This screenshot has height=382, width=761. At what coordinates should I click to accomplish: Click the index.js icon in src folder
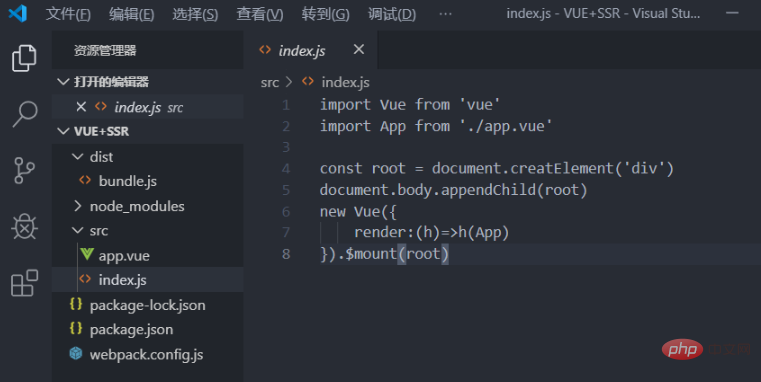[x=85, y=279]
